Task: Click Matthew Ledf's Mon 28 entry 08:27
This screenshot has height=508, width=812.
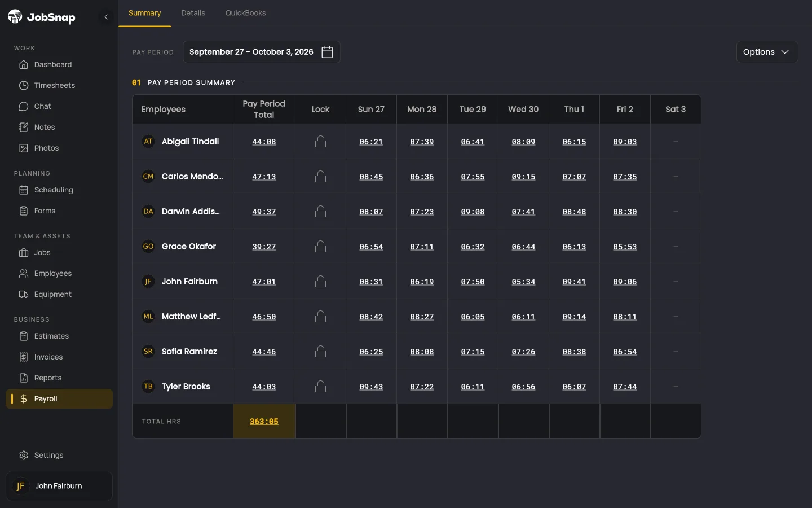Action: click(x=422, y=317)
